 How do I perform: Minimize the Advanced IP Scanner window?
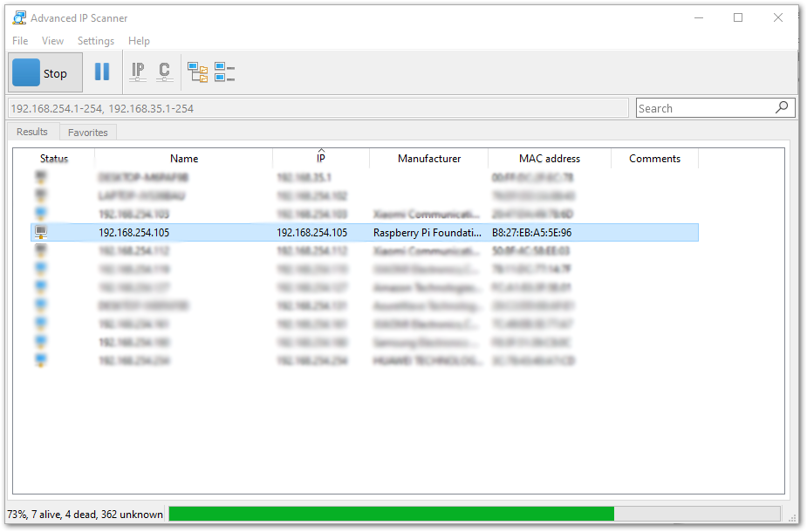699,17
